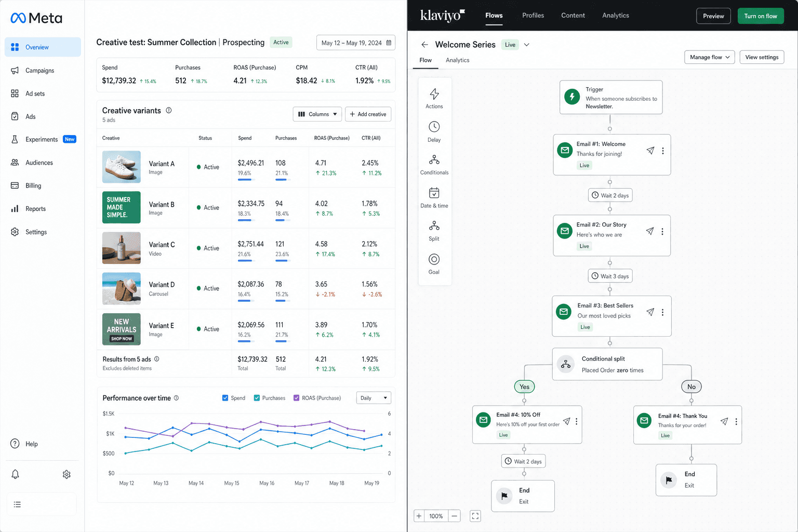The width and height of the screenshot is (798, 532).
Task: Click the Meta logo
Action: coord(36,18)
